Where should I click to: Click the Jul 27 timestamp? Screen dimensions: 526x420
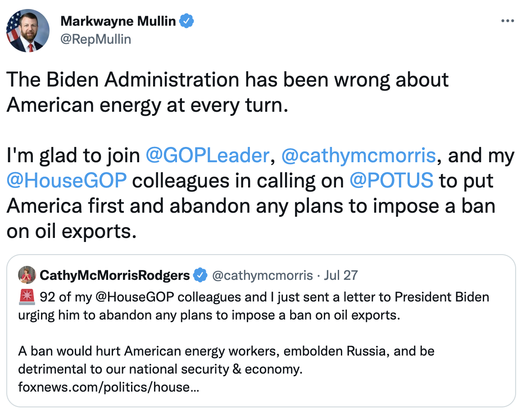coord(341,275)
